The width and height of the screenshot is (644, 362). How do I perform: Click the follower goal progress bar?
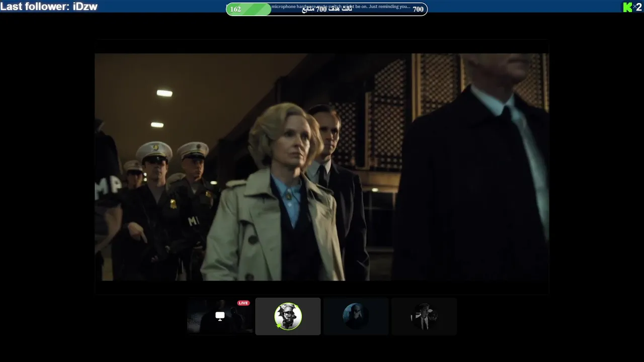pos(327,9)
